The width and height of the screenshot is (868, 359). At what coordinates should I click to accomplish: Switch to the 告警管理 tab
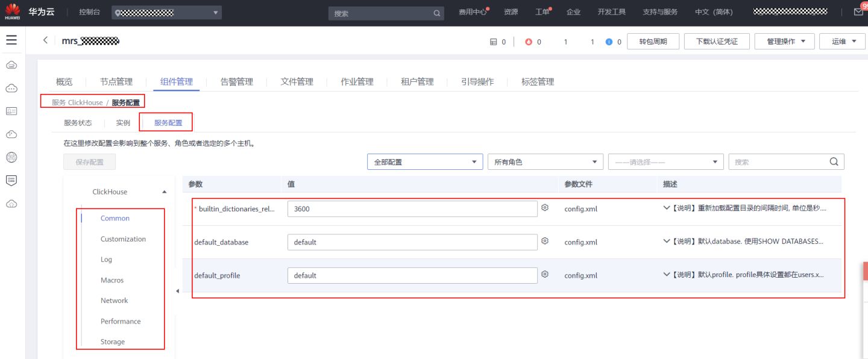236,81
